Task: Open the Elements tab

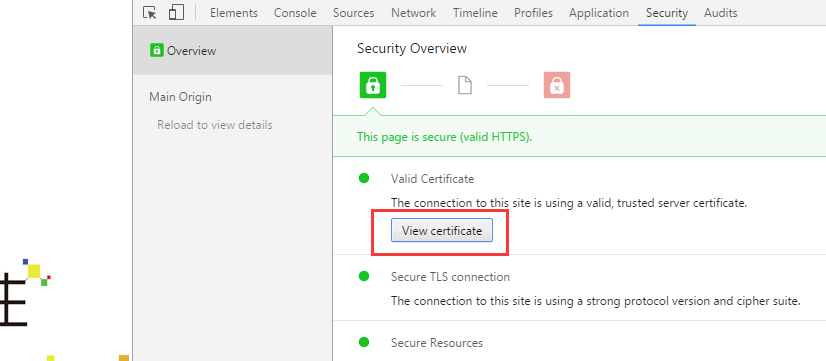Action: pyautogui.click(x=234, y=13)
